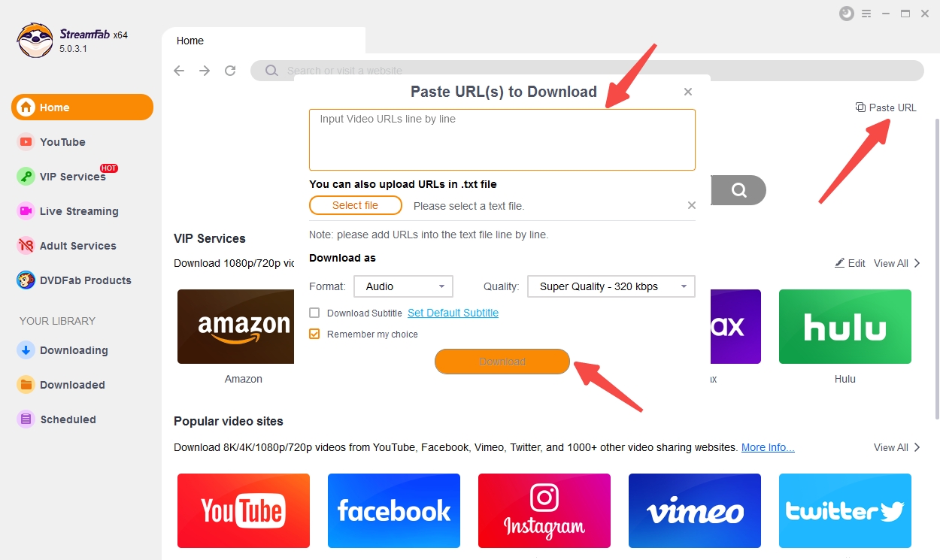The width and height of the screenshot is (940, 560).
Task: Open the Vimeo site tile
Action: (695, 510)
